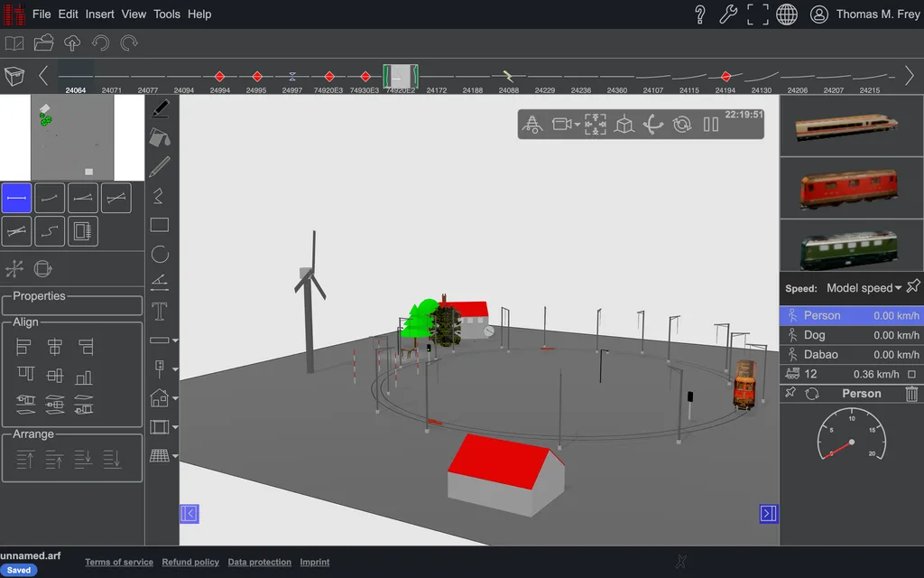
Task: Click the fit-to-view icon
Action: click(596, 125)
